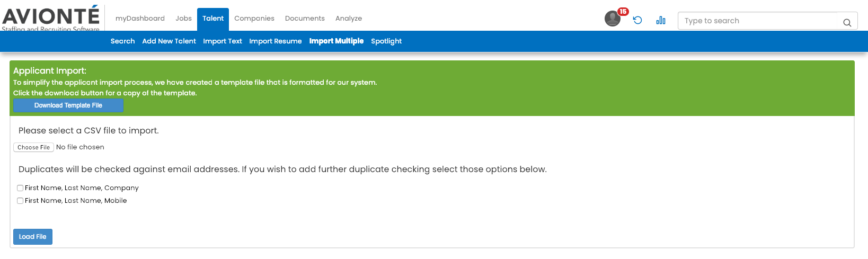Open the myDashboard tab
The height and width of the screenshot is (259, 868).
point(140,19)
